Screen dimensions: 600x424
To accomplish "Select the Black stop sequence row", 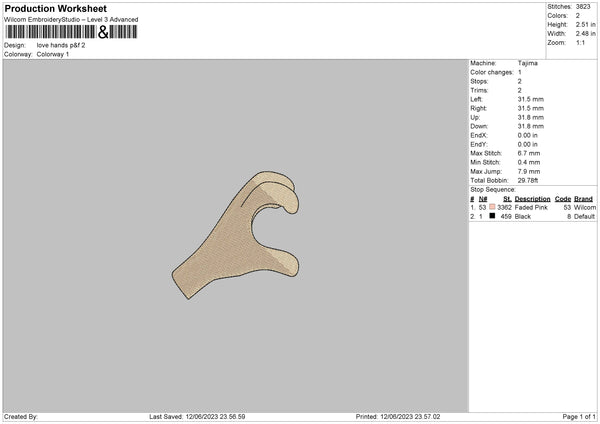I will pyautogui.click(x=533, y=216).
